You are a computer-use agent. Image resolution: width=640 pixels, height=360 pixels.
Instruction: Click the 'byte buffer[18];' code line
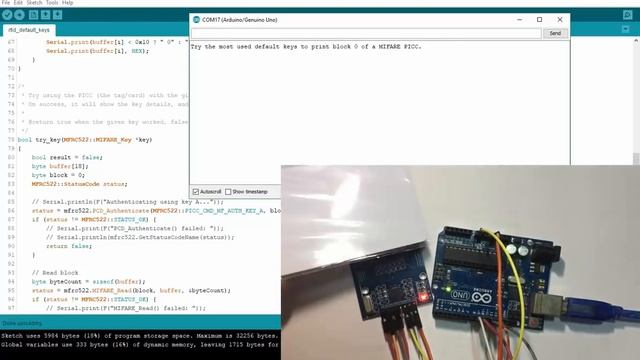60,166
